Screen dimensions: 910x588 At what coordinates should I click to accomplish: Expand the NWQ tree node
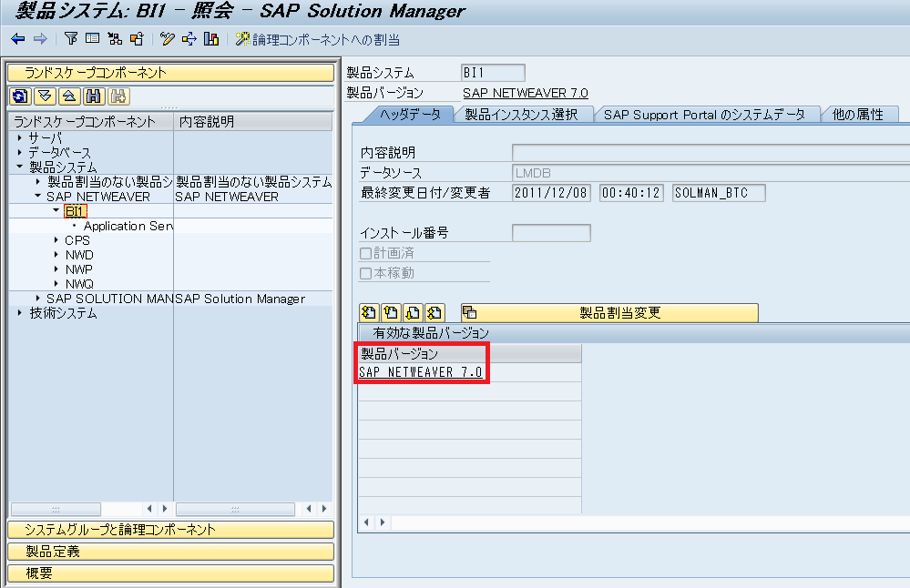tap(56, 284)
